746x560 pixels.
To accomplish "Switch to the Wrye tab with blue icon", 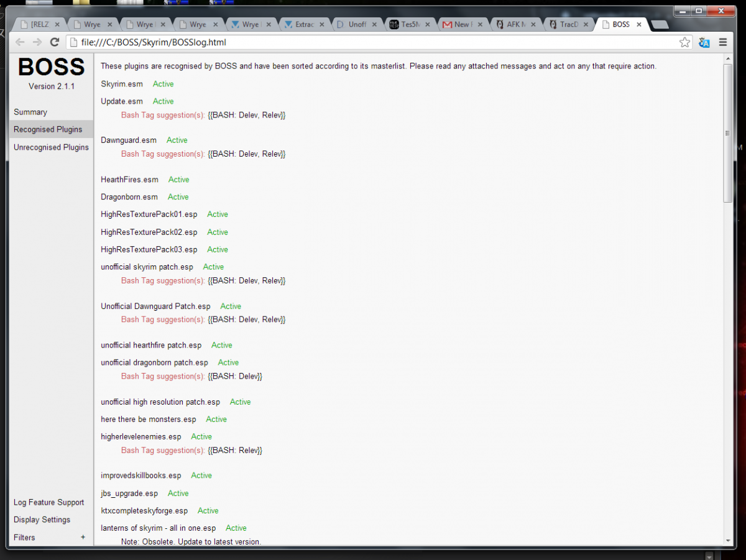I will click(252, 25).
